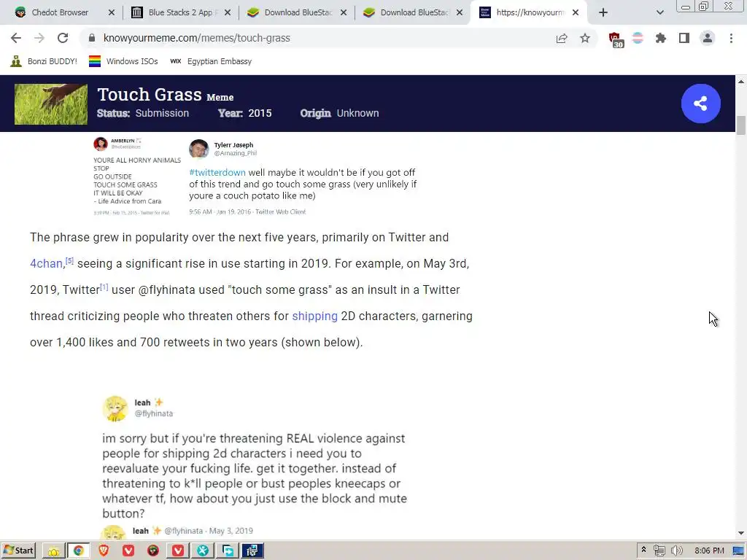Click the Origin Unknown label
This screenshot has width=747, height=560.
(x=339, y=113)
